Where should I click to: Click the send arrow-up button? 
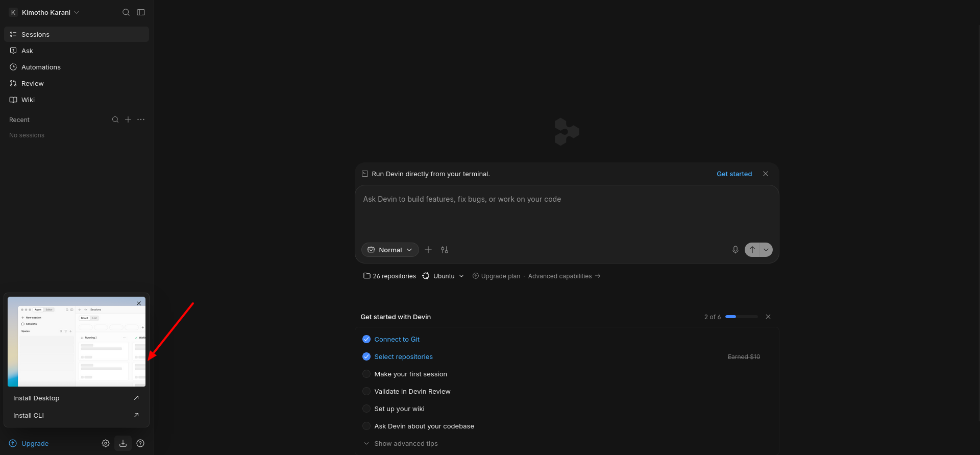click(x=752, y=250)
